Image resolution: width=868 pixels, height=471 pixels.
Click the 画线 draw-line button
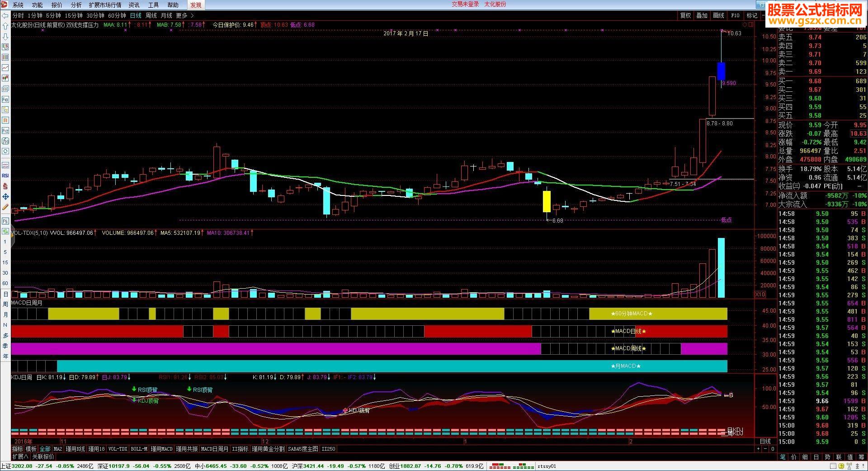(718, 15)
